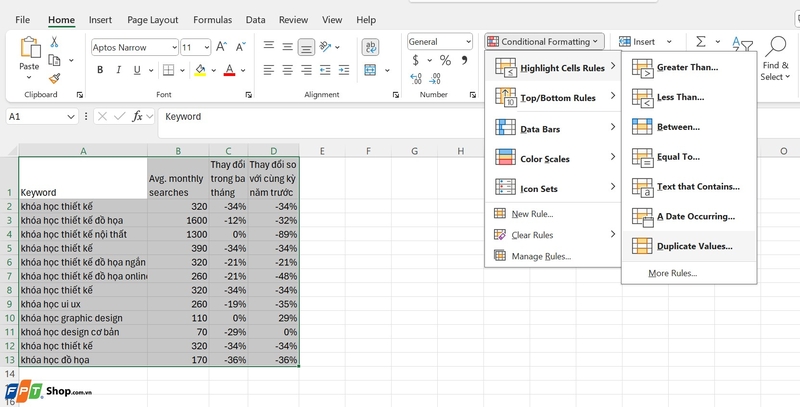This screenshot has width=800, height=407.
Task: Apply comma style format
Action: [464, 60]
